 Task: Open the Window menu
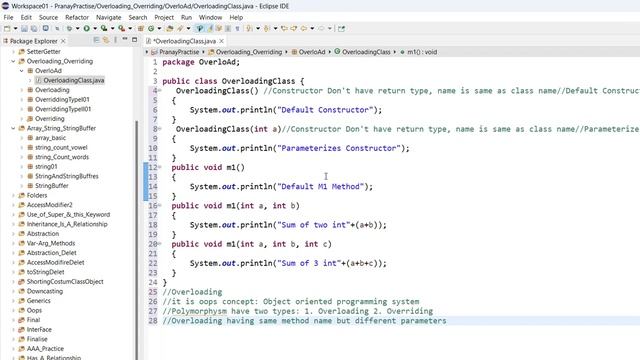pyautogui.click(x=210, y=17)
